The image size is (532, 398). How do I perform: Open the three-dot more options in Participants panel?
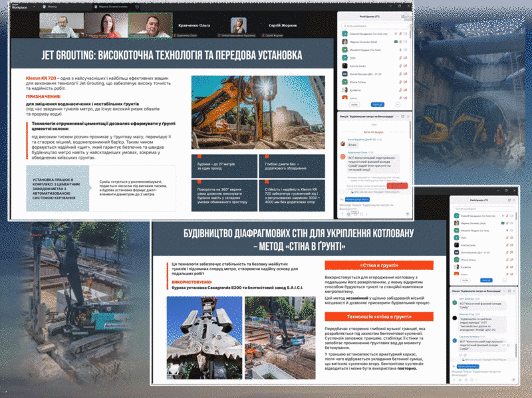tap(398, 104)
